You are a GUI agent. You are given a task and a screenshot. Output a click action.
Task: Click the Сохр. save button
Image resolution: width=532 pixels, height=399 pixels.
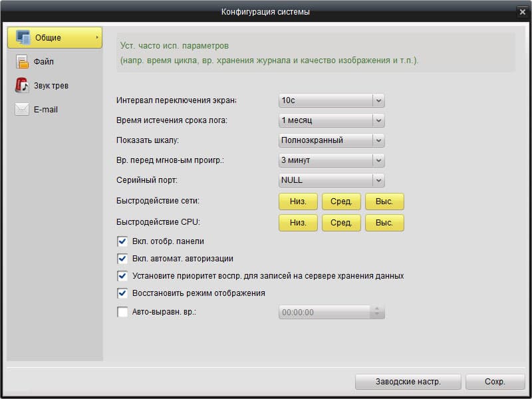(495, 382)
